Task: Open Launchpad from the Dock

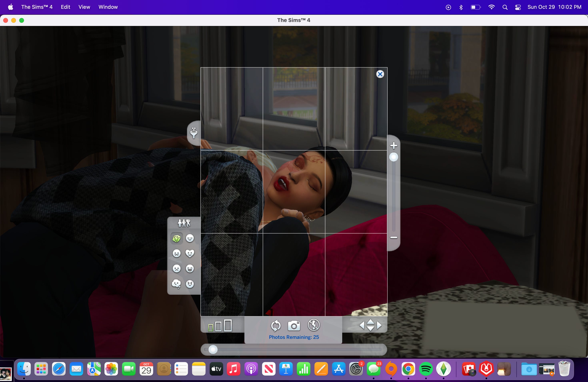Action: coord(41,369)
